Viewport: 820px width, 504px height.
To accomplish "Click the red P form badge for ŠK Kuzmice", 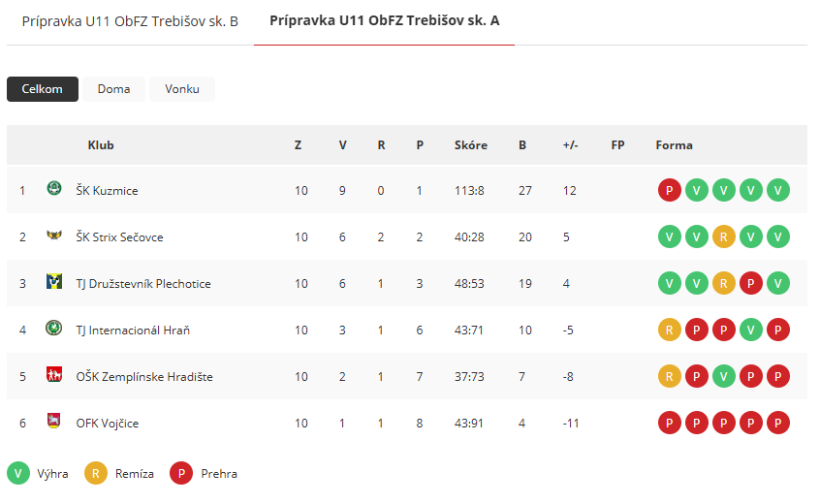I will coord(670,190).
